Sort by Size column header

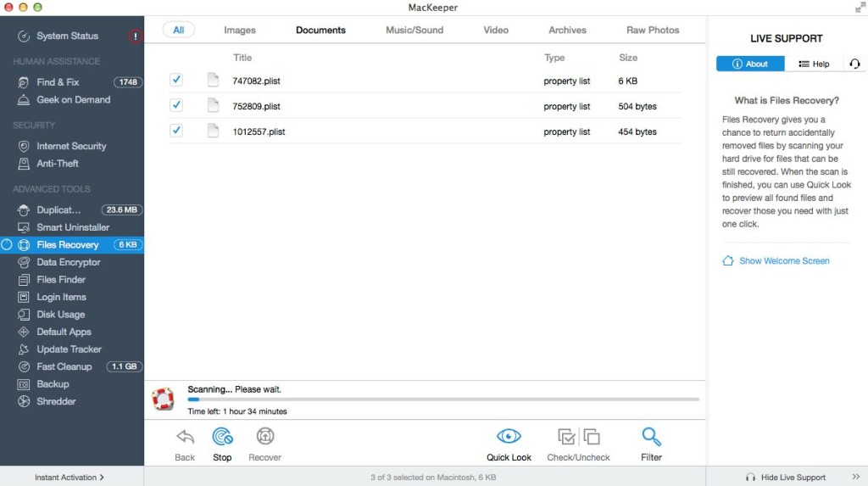click(628, 58)
